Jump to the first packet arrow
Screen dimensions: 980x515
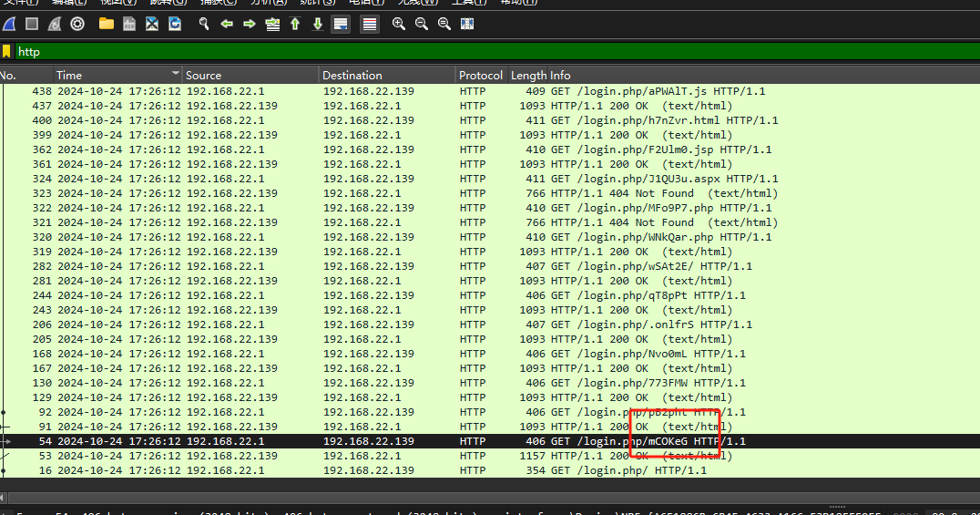pyautogui.click(x=295, y=24)
